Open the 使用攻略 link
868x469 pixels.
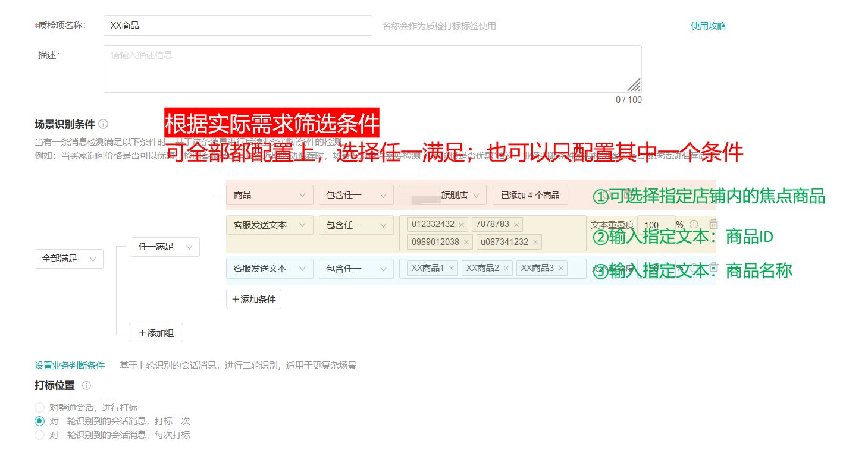708,26
